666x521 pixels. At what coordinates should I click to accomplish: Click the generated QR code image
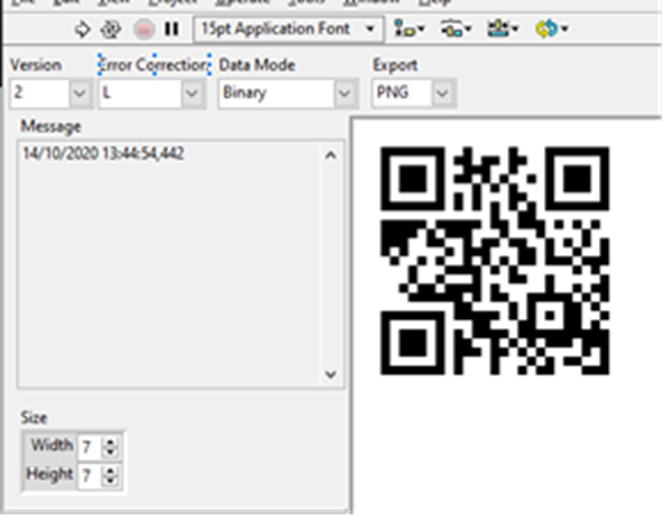(x=495, y=260)
